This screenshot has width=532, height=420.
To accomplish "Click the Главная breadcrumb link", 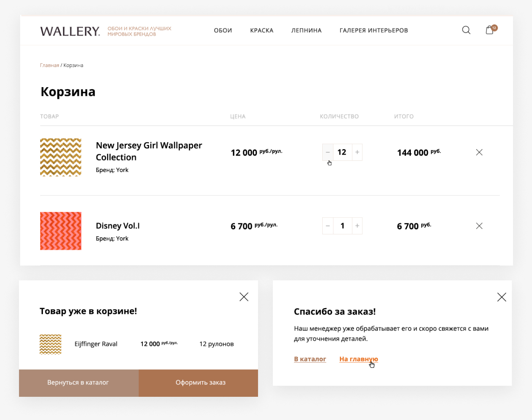I will 49,65.
